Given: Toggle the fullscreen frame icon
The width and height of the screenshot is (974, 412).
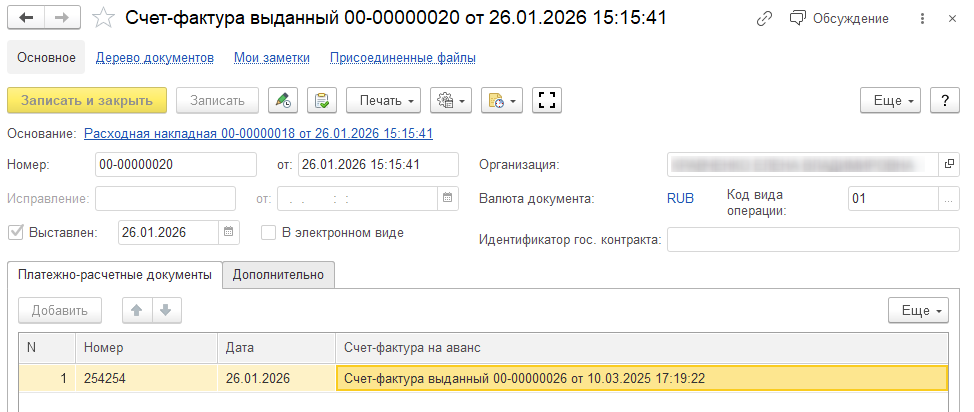Looking at the screenshot, I should (546, 100).
